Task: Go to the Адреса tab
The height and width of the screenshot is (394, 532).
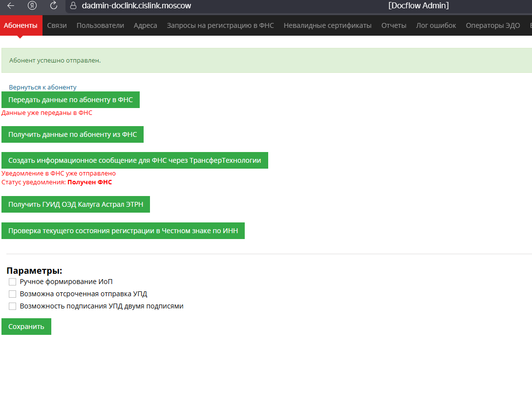Action: [x=145, y=25]
